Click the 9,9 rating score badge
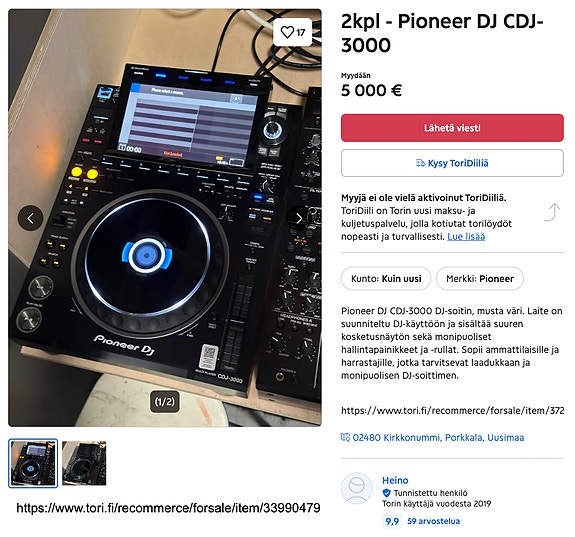The image size is (575, 537). pos(392,521)
